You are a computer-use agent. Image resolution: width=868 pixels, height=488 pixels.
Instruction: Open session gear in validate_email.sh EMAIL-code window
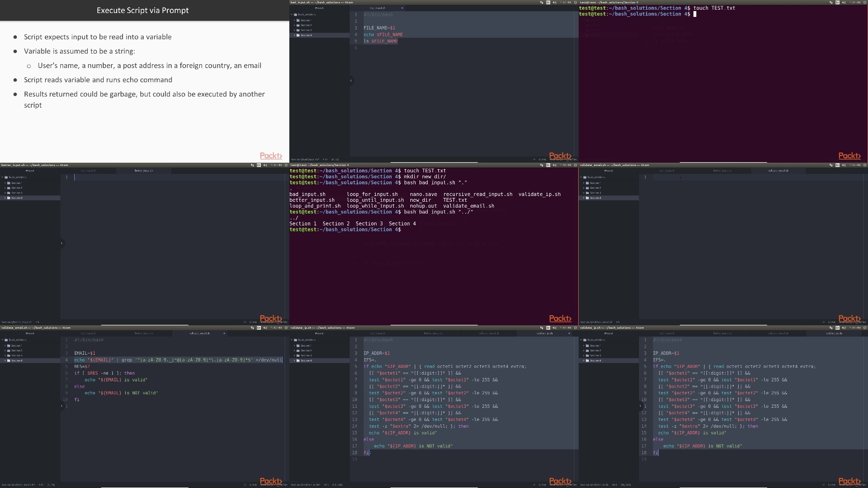tap(286, 328)
